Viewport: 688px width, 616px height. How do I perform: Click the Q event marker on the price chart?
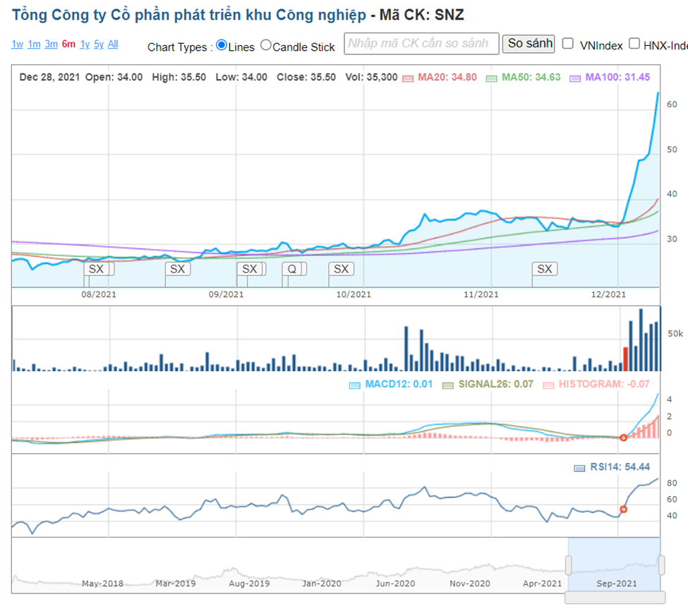tap(292, 269)
